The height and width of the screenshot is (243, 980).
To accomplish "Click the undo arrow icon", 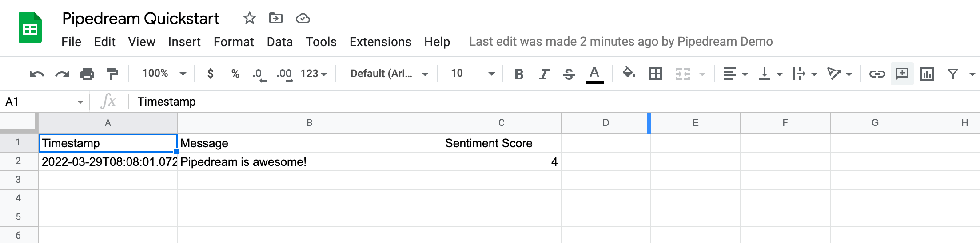I will click(x=37, y=74).
